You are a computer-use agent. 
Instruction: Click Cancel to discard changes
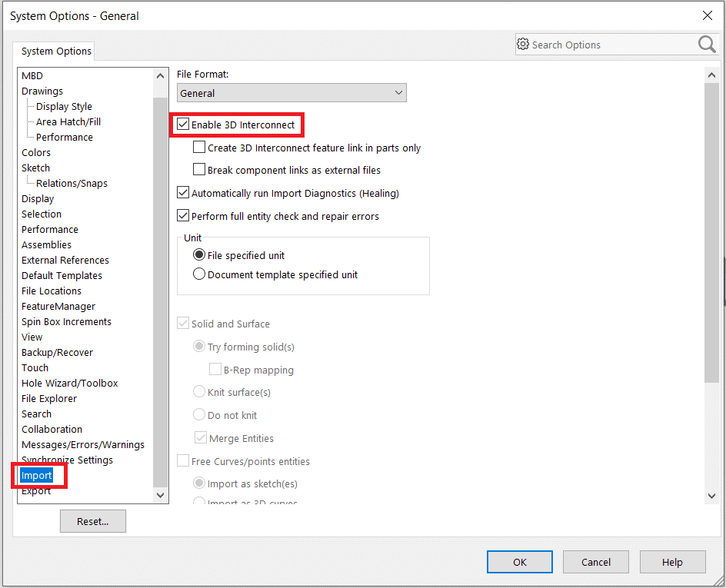(596, 562)
